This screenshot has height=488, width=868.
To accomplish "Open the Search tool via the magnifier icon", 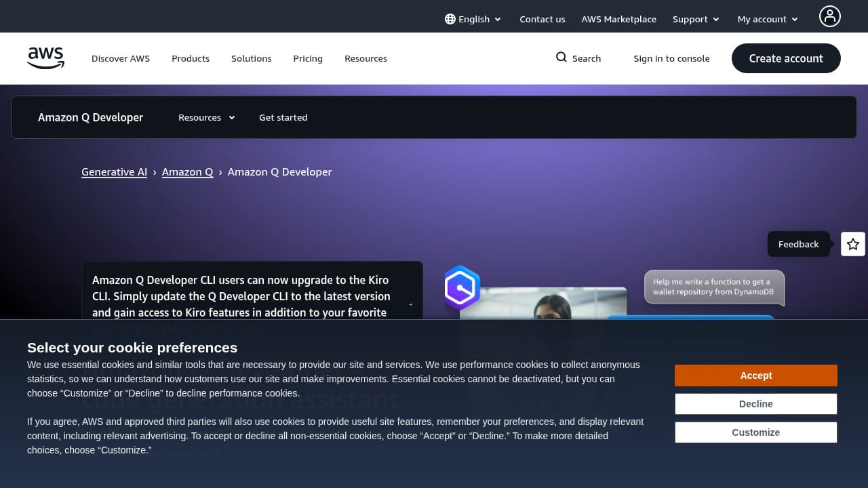I will coord(578,58).
